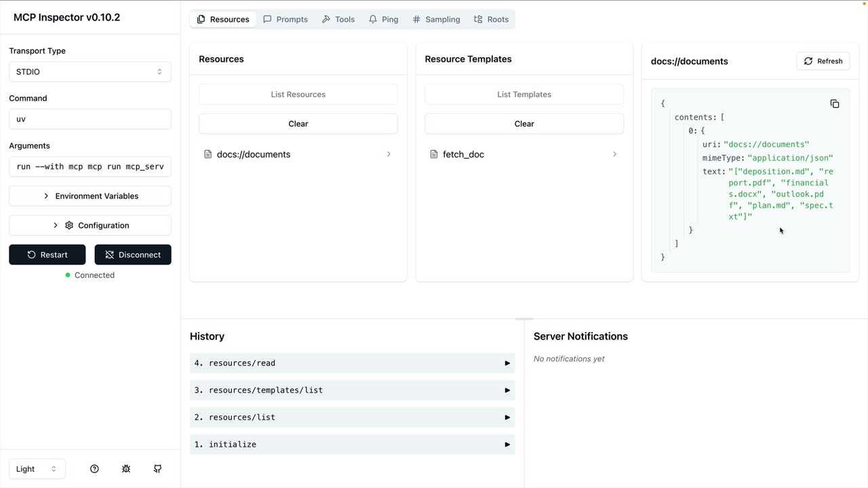
Task: Expand the initialize history entry
Action: [352, 445]
